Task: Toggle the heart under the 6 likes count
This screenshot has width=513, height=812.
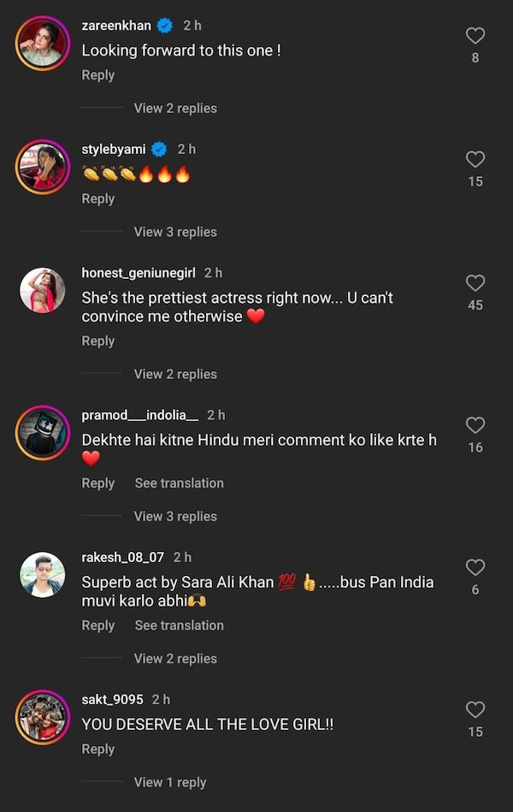Action: [x=475, y=566]
